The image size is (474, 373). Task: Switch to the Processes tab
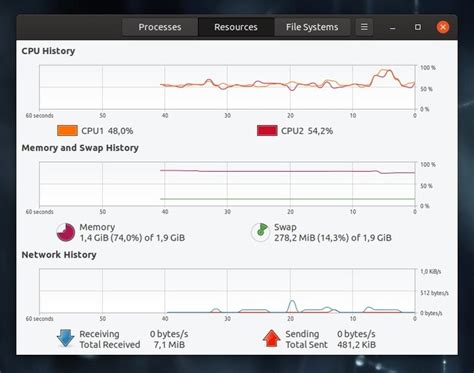pos(160,27)
